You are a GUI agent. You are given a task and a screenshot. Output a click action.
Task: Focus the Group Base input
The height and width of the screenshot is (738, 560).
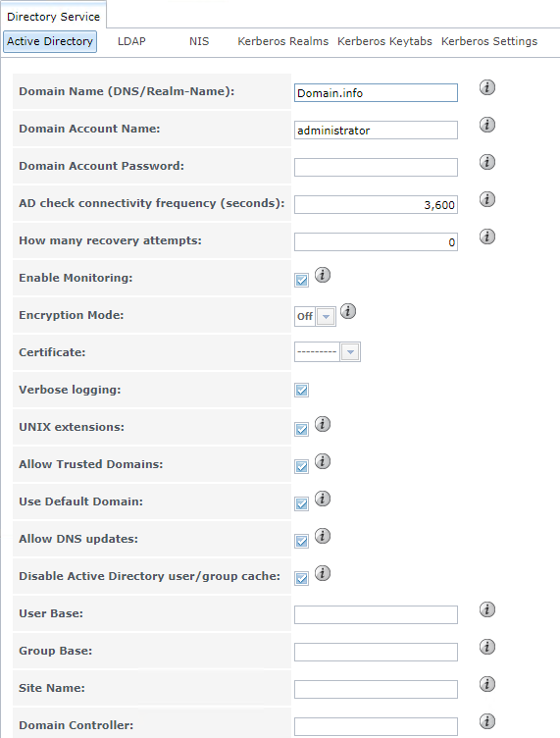point(376,652)
